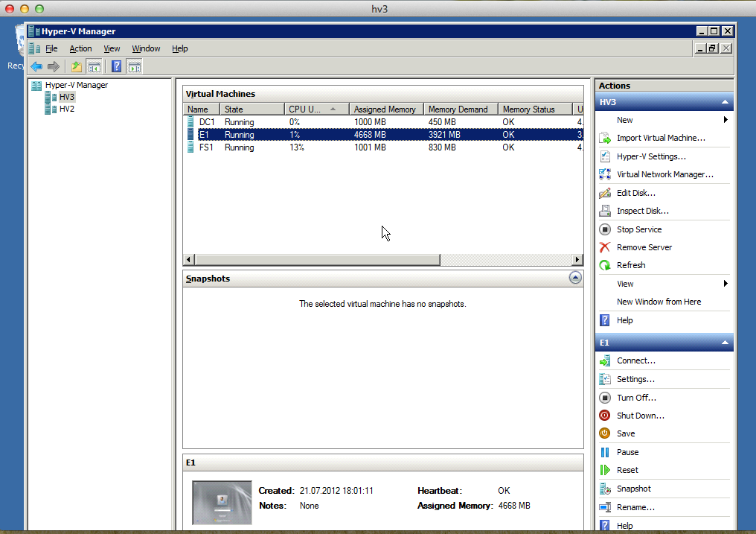The width and height of the screenshot is (756, 534).
Task: Select the HV3 server in tree
Action: tap(66, 97)
